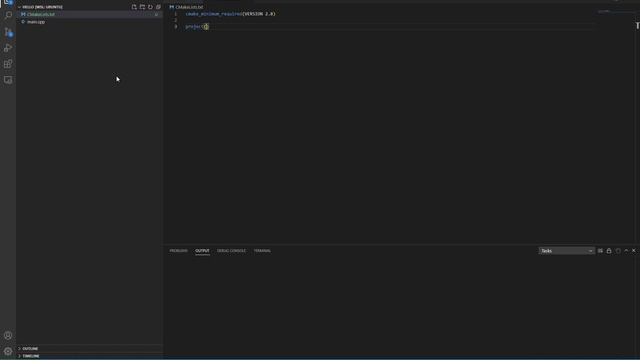Image resolution: width=640 pixels, height=360 pixels.
Task: Switch to the Problems tab
Action: click(x=178, y=251)
